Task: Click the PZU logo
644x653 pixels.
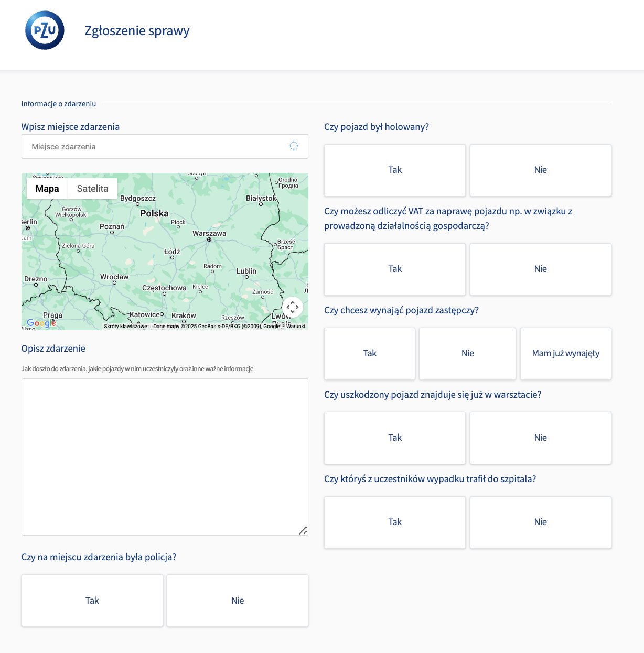Action: click(x=45, y=30)
